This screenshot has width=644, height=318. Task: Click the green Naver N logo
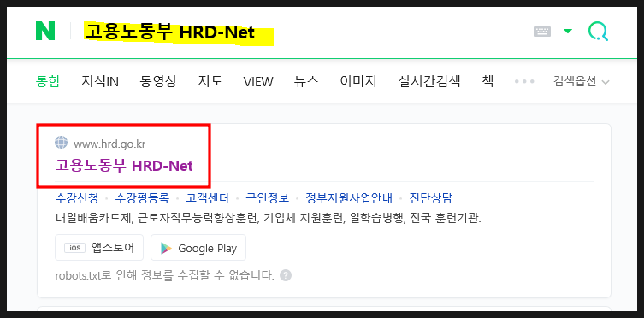coord(45,31)
